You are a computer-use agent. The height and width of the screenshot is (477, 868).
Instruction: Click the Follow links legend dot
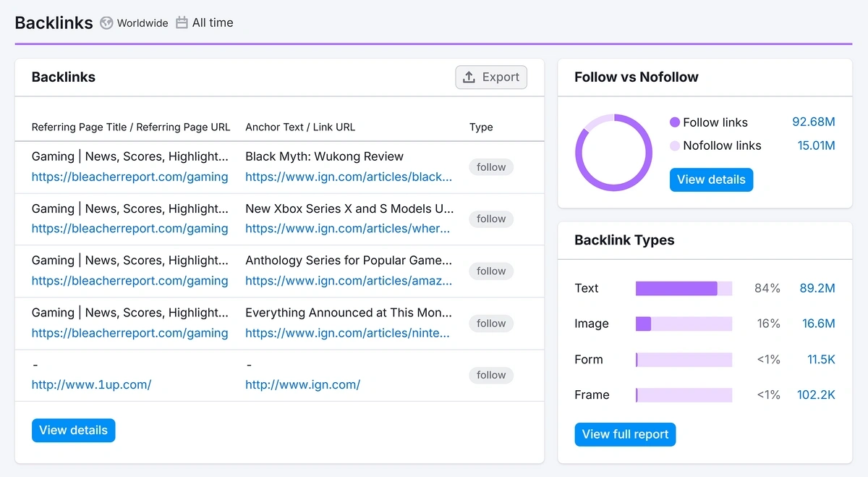pos(675,122)
